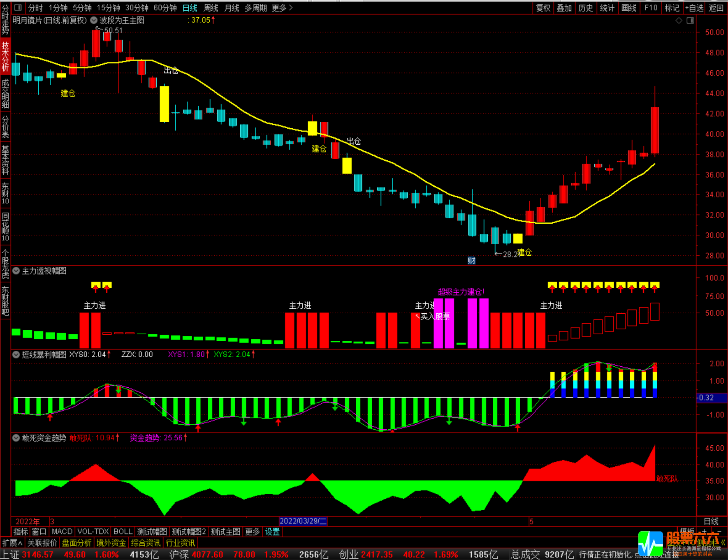This screenshot has width=728, height=560.
Task: Open dropdown arrow next to 短线暴利幅图
Action: point(16,354)
